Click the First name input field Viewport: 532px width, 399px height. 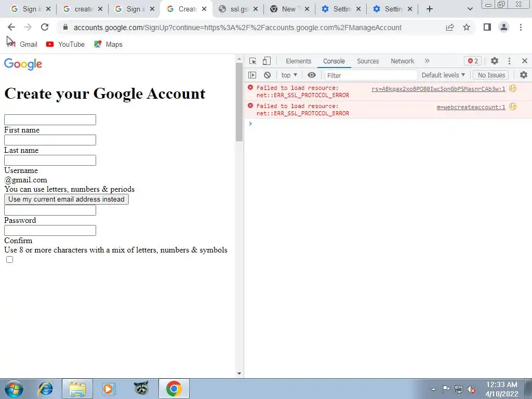point(50,120)
